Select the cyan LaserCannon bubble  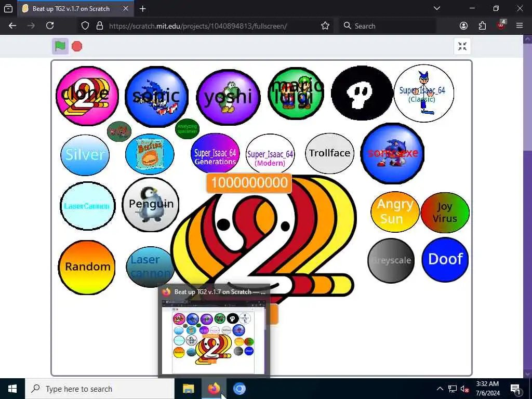pos(87,206)
